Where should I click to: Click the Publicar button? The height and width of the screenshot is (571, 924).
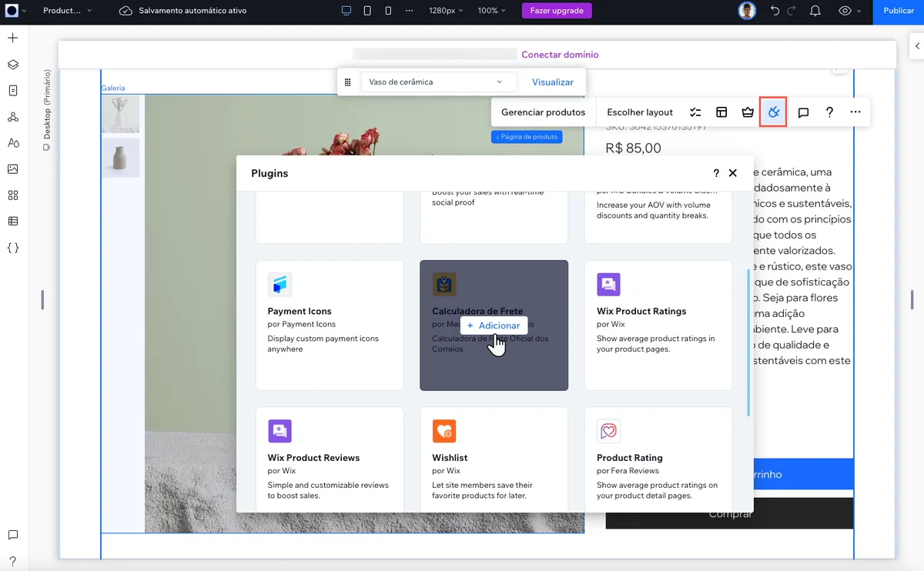899,11
